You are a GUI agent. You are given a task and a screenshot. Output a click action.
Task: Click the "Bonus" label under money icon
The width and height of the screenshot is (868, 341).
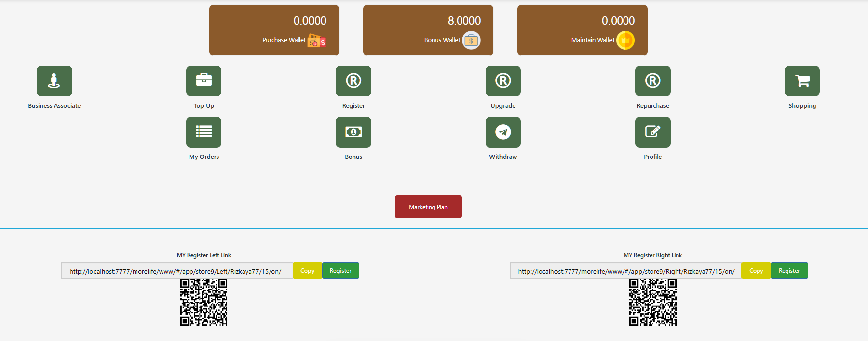pos(353,157)
